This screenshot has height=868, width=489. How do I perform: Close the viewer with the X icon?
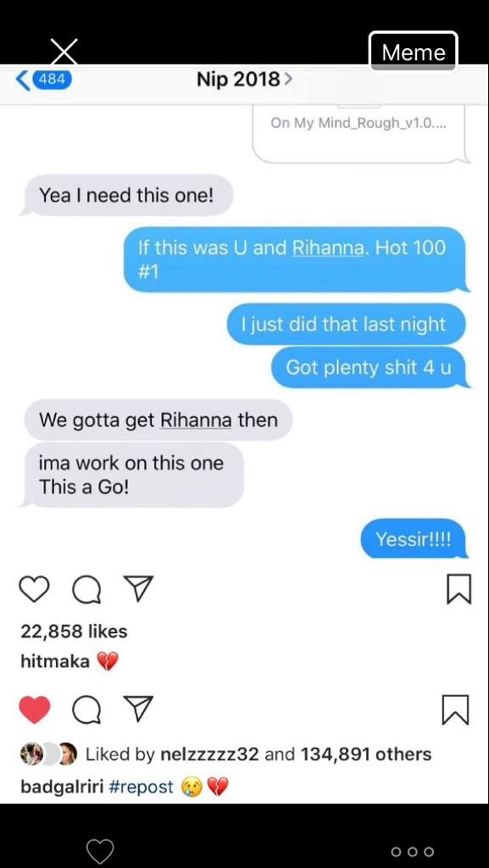click(x=64, y=51)
